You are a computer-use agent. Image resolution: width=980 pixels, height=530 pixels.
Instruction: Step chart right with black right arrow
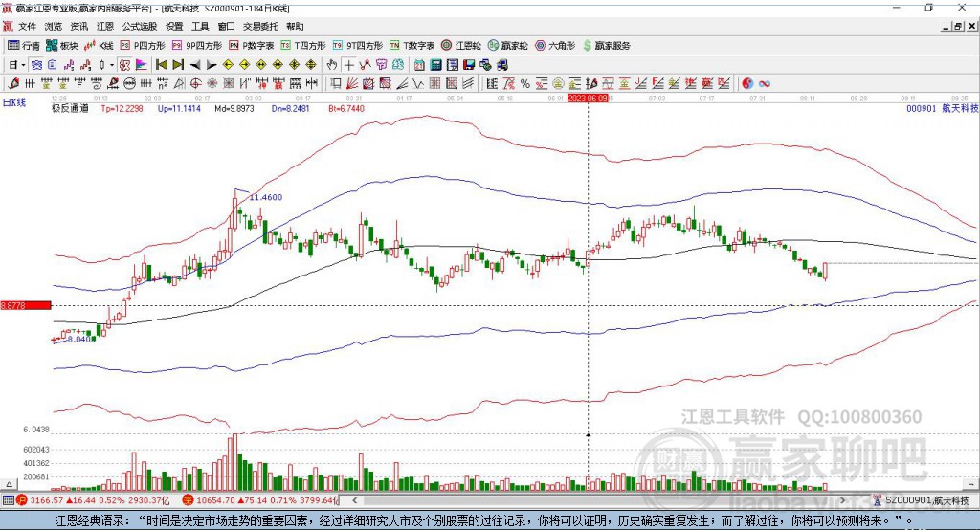212,65
